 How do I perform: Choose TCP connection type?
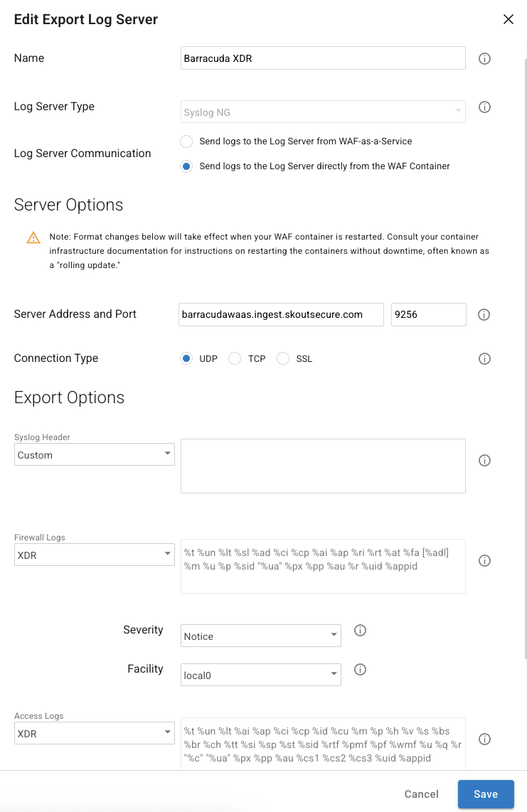pos(235,358)
